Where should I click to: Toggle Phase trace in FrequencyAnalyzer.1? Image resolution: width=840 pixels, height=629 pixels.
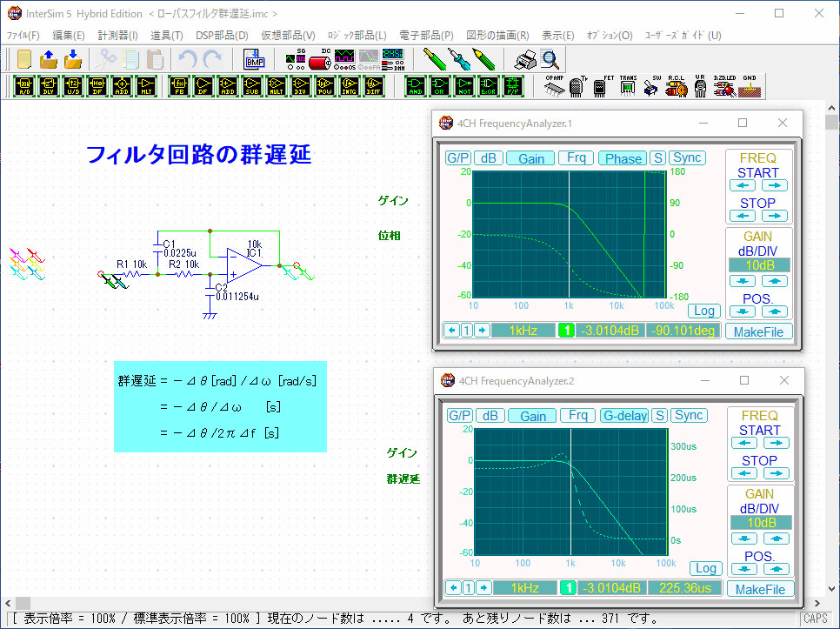pyautogui.click(x=623, y=158)
